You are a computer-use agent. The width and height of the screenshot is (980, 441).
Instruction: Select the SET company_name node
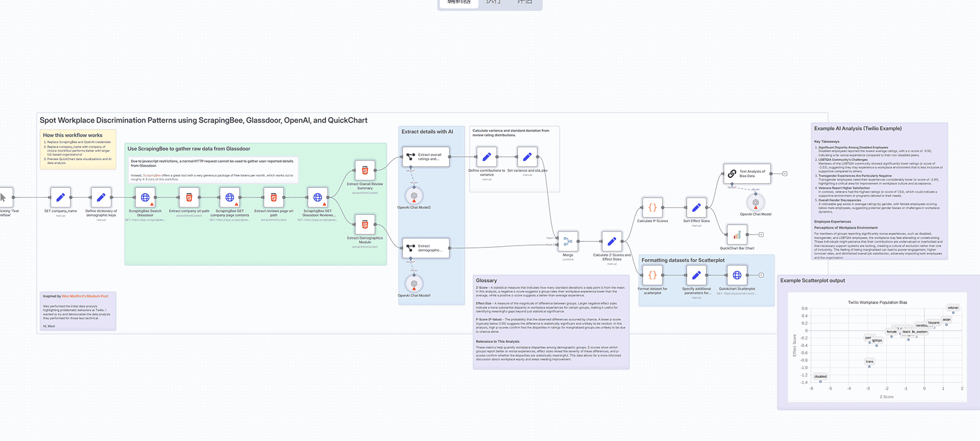tap(60, 198)
